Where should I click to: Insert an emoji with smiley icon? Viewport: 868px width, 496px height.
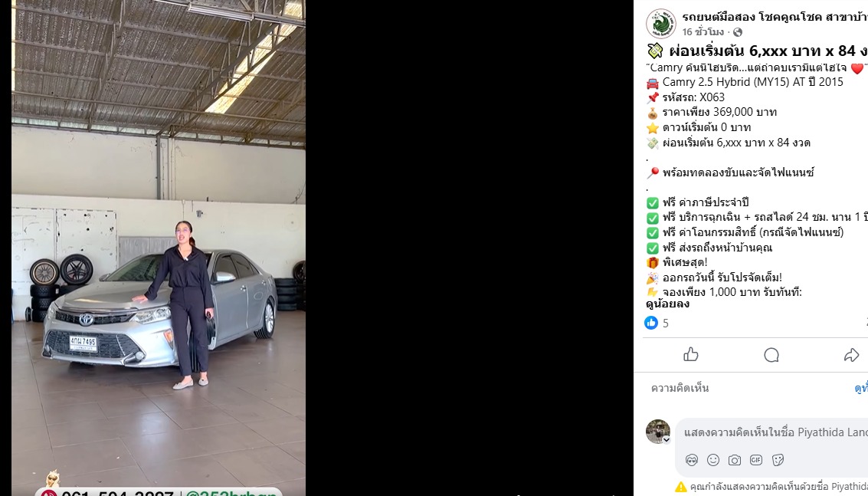coord(713,459)
